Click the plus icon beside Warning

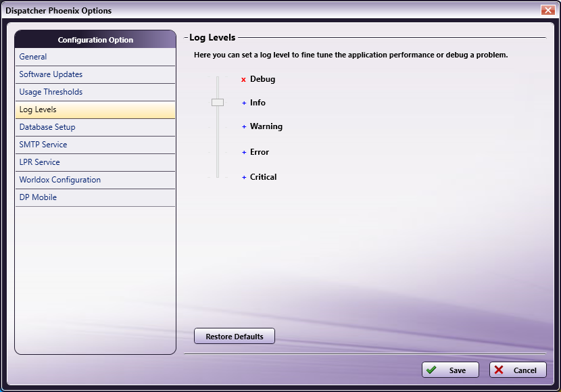point(244,126)
